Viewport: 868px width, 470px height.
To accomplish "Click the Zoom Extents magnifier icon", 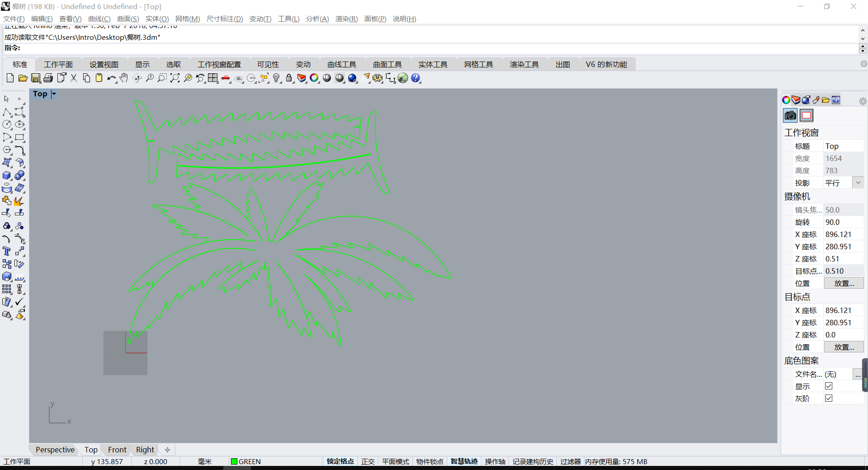I will click(x=175, y=78).
